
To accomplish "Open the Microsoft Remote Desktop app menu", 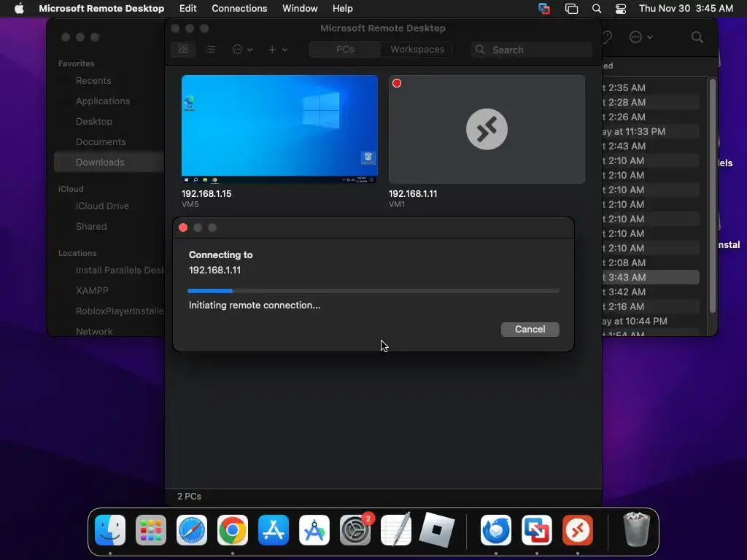I will pos(101,9).
